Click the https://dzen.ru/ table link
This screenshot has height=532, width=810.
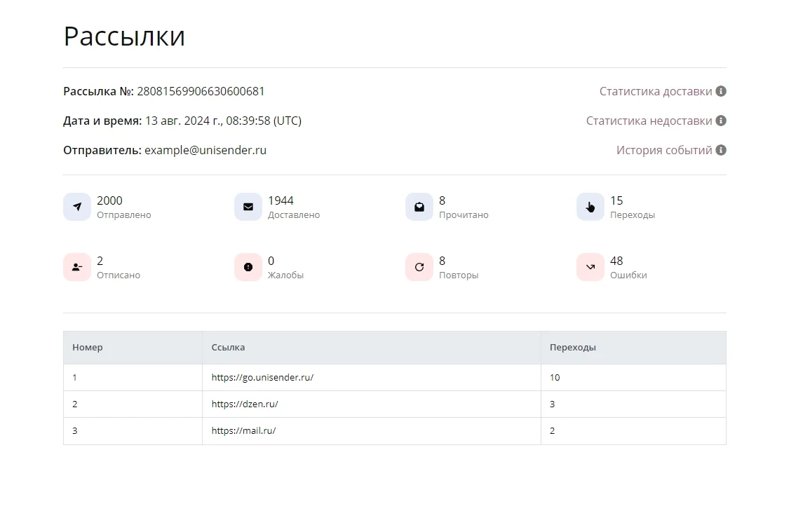(x=250, y=404)
